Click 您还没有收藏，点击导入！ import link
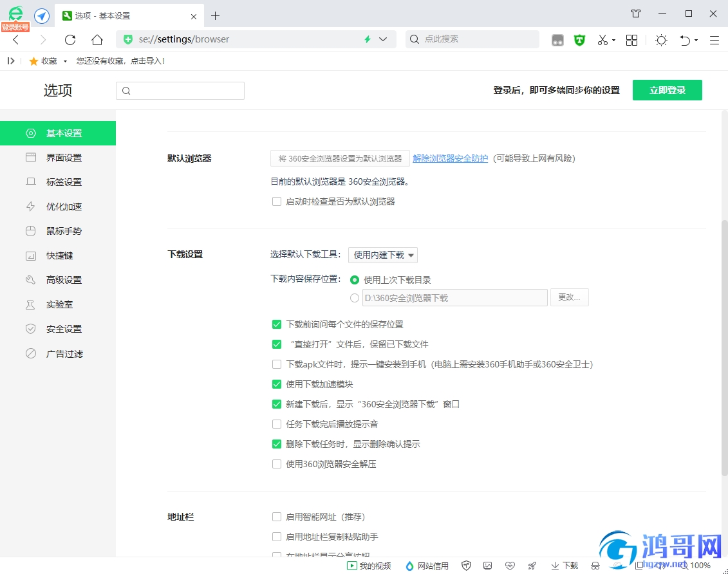This screenshot has width=728, height=574. [x=121, y=60]
